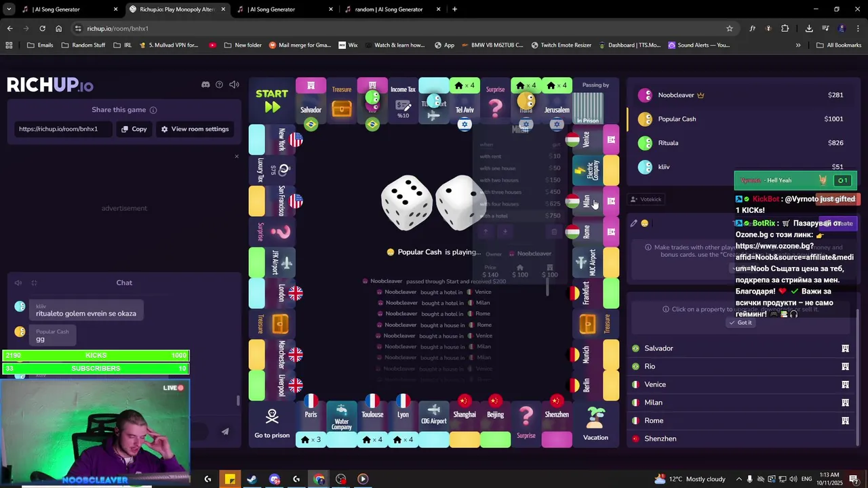Open the Discord icon in RichUp header
868x488 pixels.
coord(205,85)
